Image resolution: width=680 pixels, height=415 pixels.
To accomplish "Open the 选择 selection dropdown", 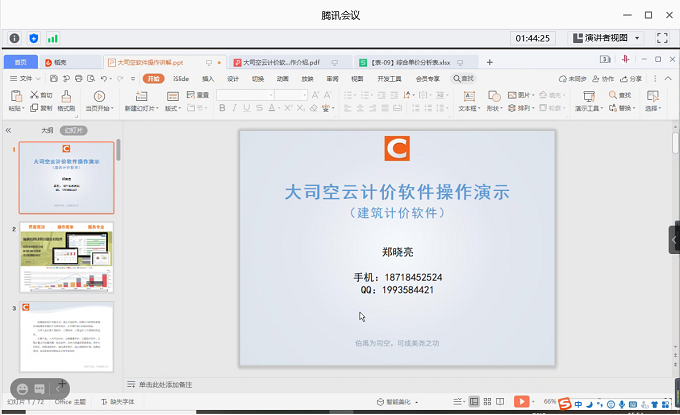I will (x=653, y=101).
